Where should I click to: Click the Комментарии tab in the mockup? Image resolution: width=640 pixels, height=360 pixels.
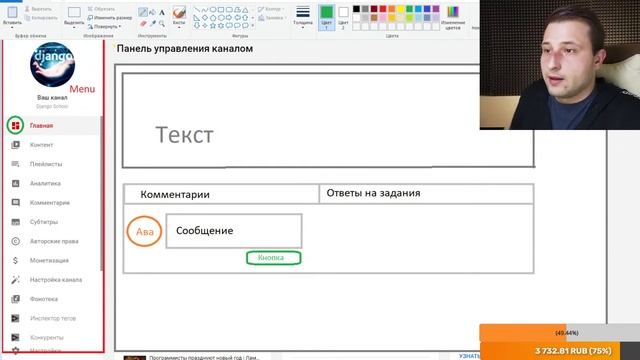[221, 194]
